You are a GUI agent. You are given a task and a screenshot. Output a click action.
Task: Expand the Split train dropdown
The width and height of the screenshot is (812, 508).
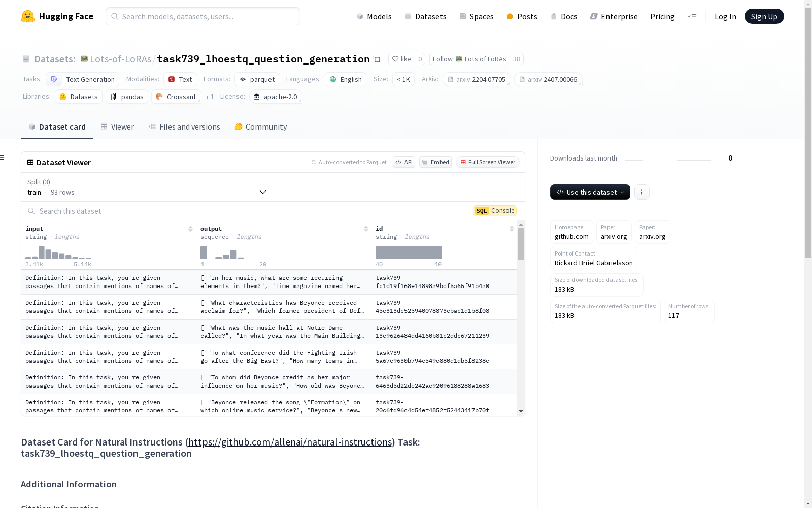coord(147,187)
